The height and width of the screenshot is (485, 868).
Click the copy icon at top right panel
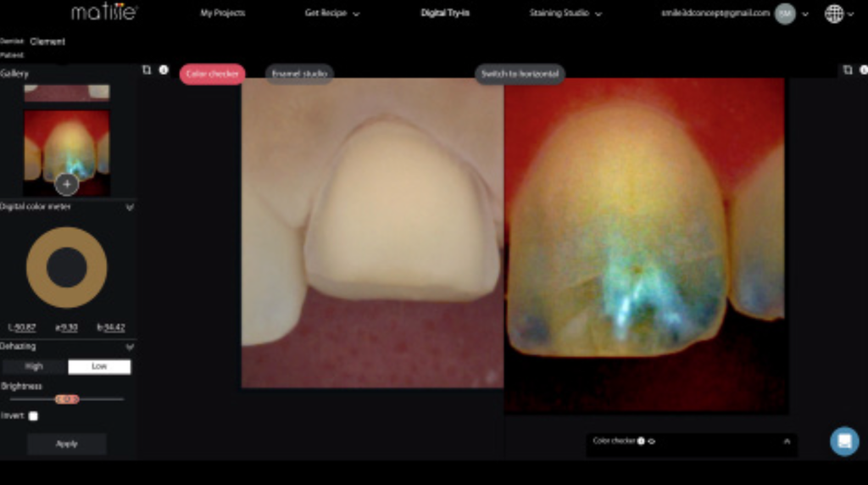[848, 70]
